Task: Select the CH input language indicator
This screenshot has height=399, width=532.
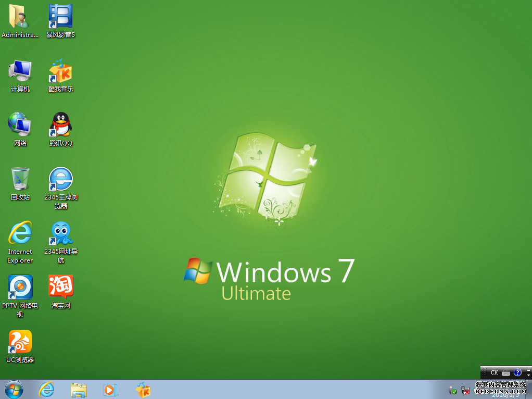Action: coord(495,372)
